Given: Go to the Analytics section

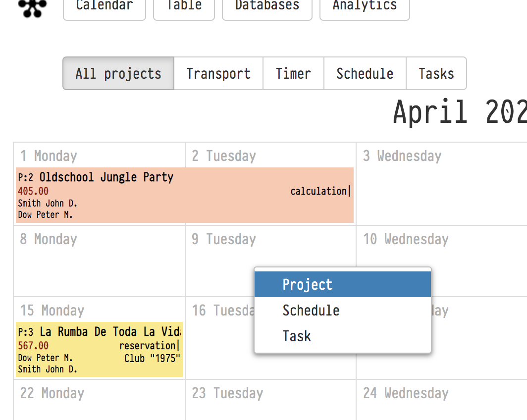Looking at the screenshot, I should click(365, 7).
